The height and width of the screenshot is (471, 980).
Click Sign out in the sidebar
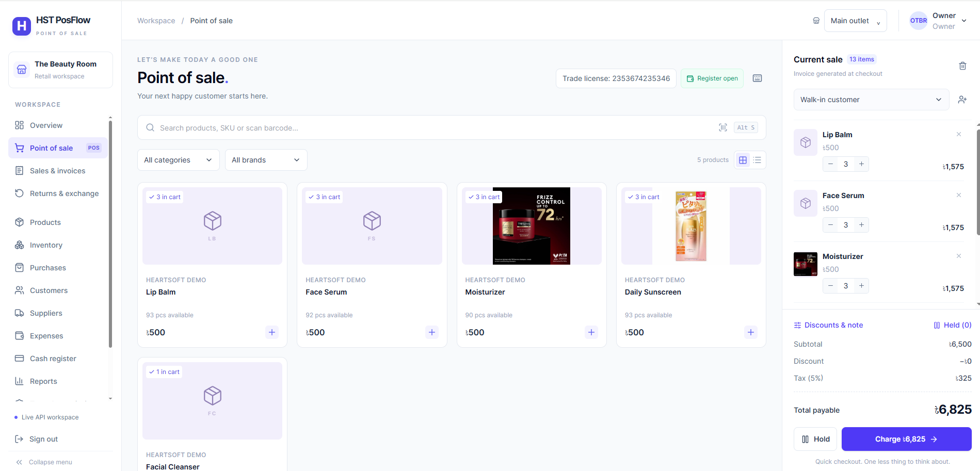click(37, 439)
